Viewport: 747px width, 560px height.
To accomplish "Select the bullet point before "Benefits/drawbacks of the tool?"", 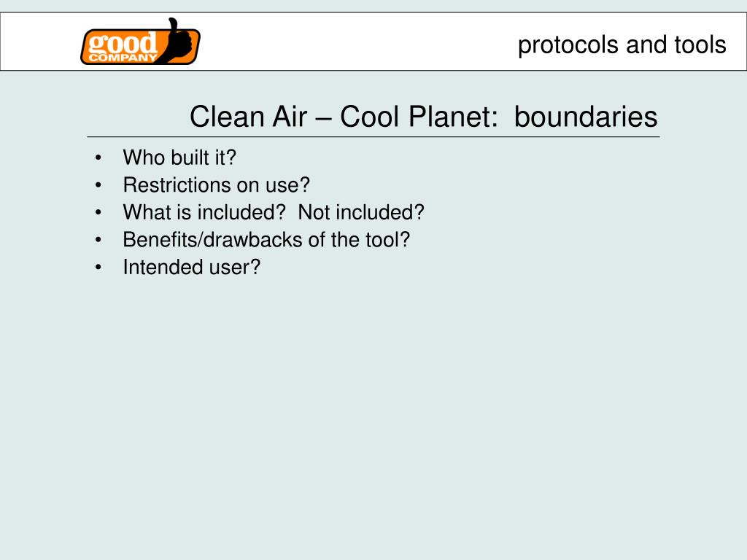I will (98, 239).
